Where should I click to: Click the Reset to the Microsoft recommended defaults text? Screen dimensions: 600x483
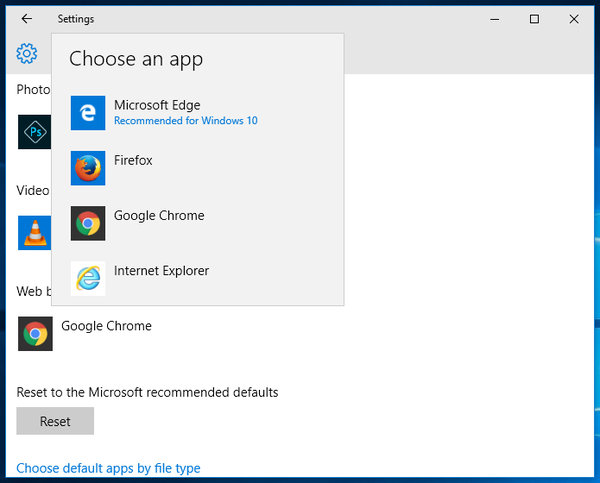pos(147,392)
